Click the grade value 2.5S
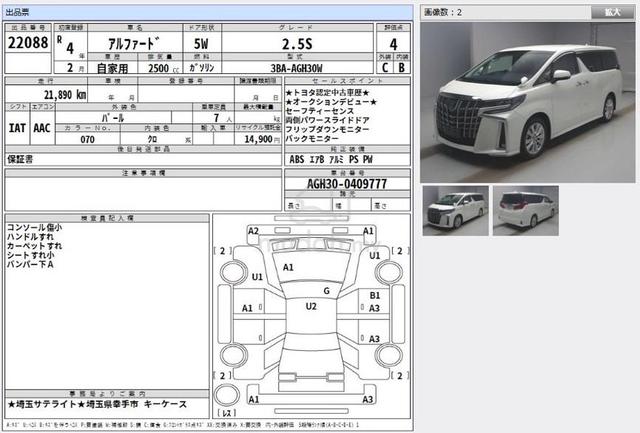 coord(297,44)
